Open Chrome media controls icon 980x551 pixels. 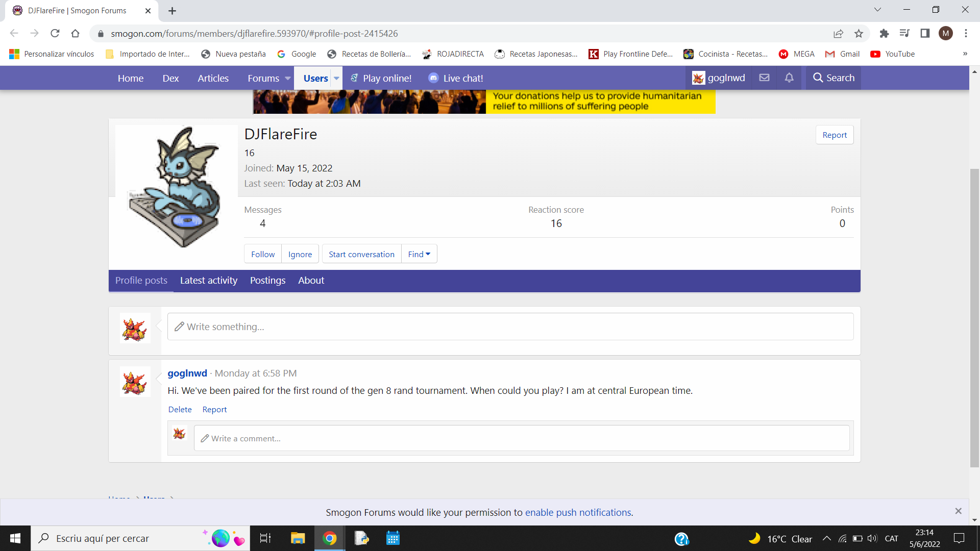pyautogui.click(x=904, y=34)
